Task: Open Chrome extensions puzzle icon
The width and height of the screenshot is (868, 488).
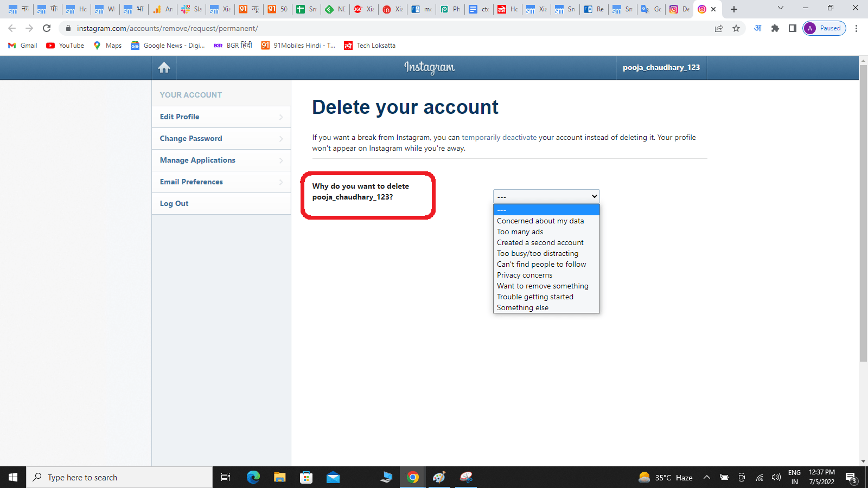Action: (775, 28)
